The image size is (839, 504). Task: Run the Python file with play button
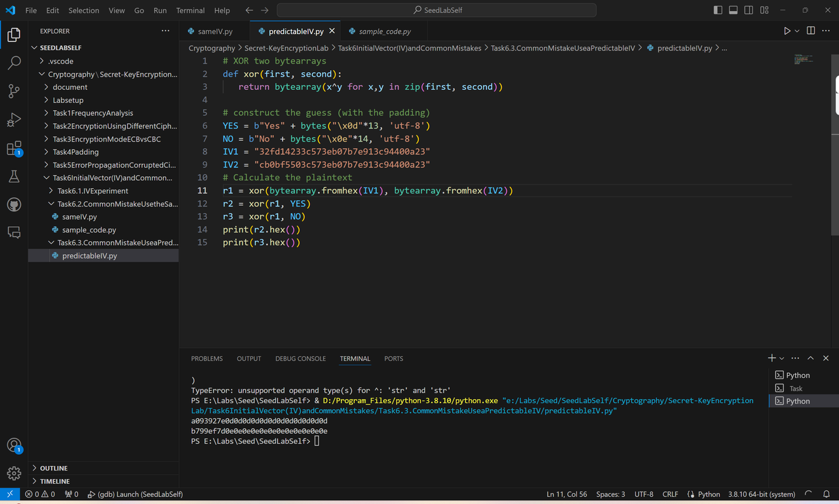tap(787, 31)
